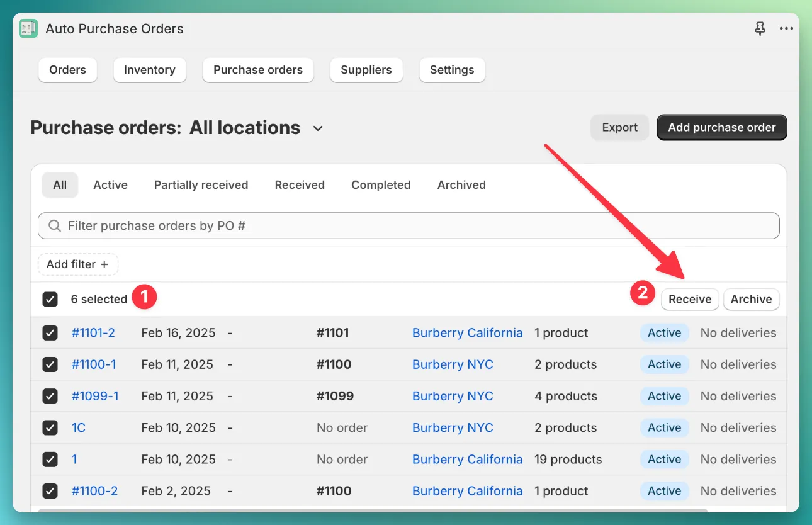This screenshot has width=812, height=525.
Task: Click the Auto Purchase Orders app icon
Action: 28,28
